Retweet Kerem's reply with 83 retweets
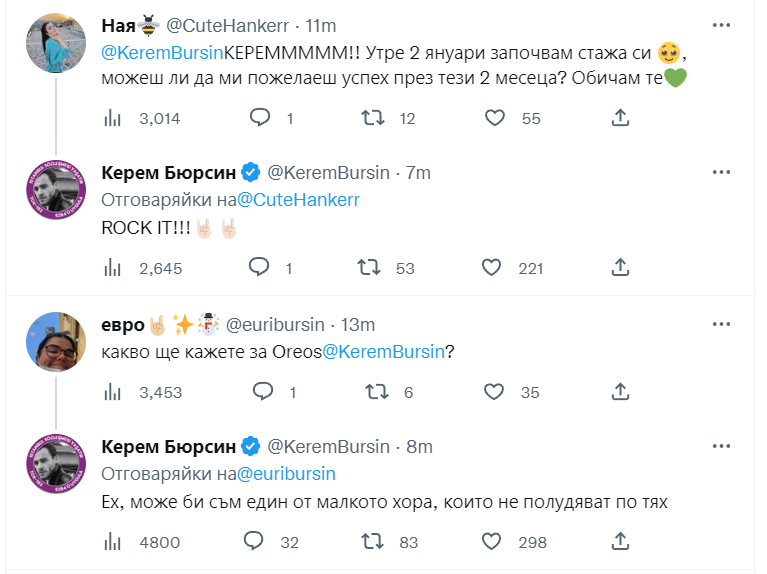 click(373, 542)
